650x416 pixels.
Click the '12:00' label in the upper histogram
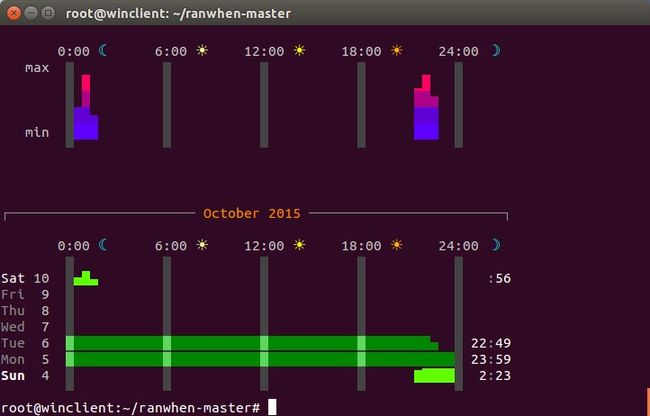[x=264, y=51]
